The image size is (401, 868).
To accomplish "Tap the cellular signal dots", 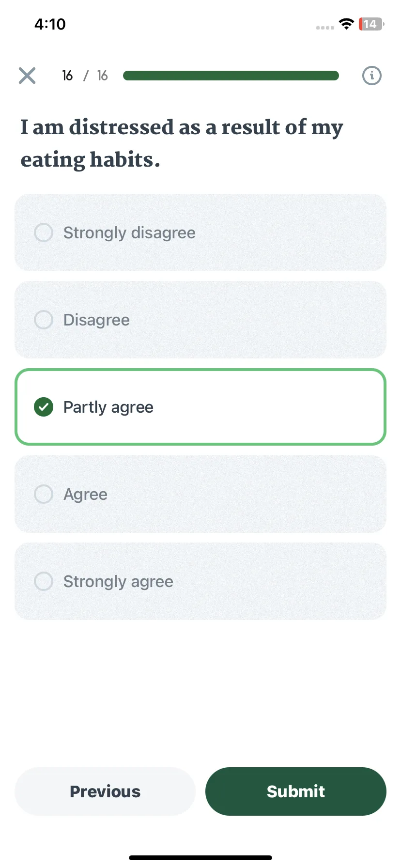I will (325, 28).
